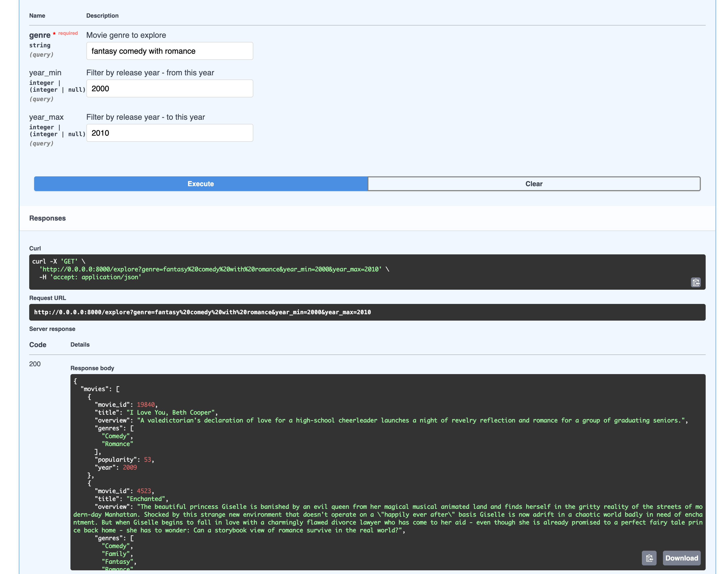This screenshot has width=728, height=574.
Task: Click the 200 response code
Action: coord(35,364)
